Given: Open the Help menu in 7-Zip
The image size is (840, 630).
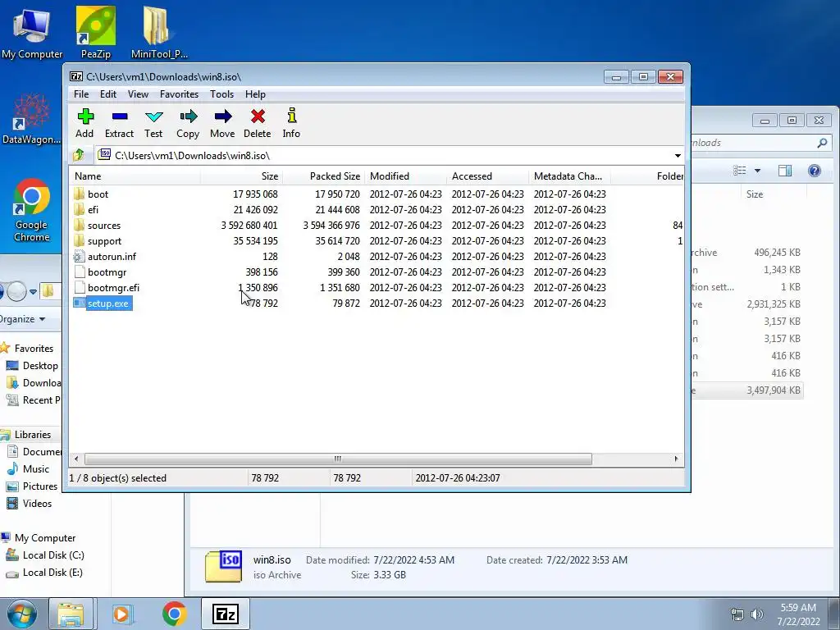Looking at the screenshot, I should point(256,94).
